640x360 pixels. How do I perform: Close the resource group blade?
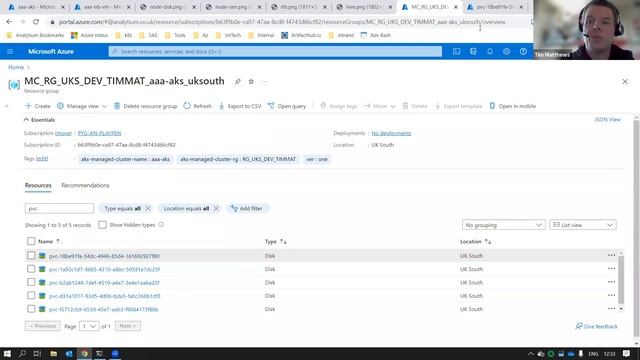click(x=625, y=82)
